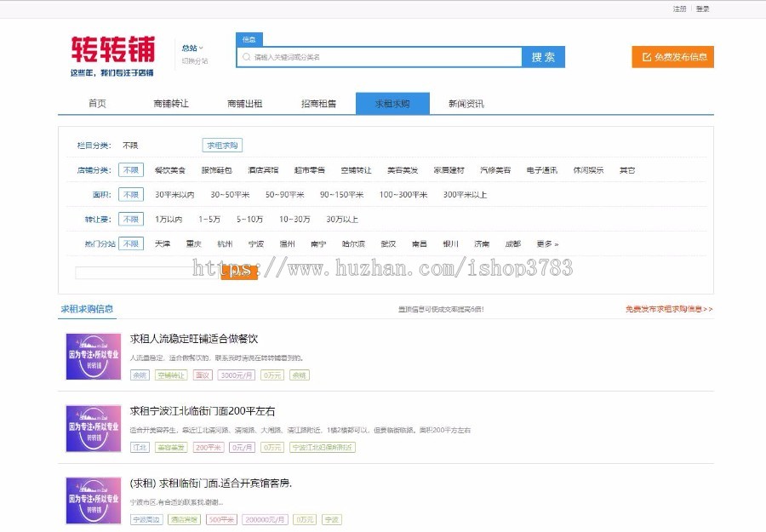This screenshot has width=766, height=532.
Task: Click the search keyword input field
Action: click(366, 57)
